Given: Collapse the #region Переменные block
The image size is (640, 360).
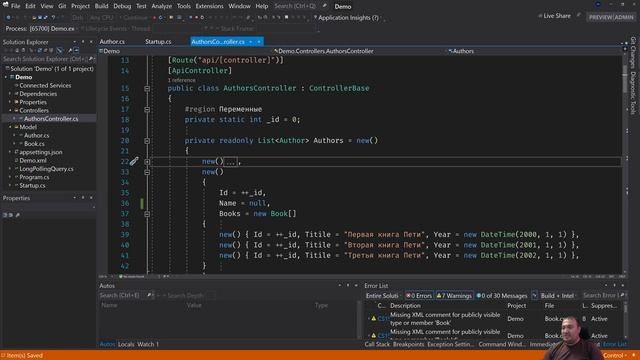Looking at the screenshot, I should (147, 109).
